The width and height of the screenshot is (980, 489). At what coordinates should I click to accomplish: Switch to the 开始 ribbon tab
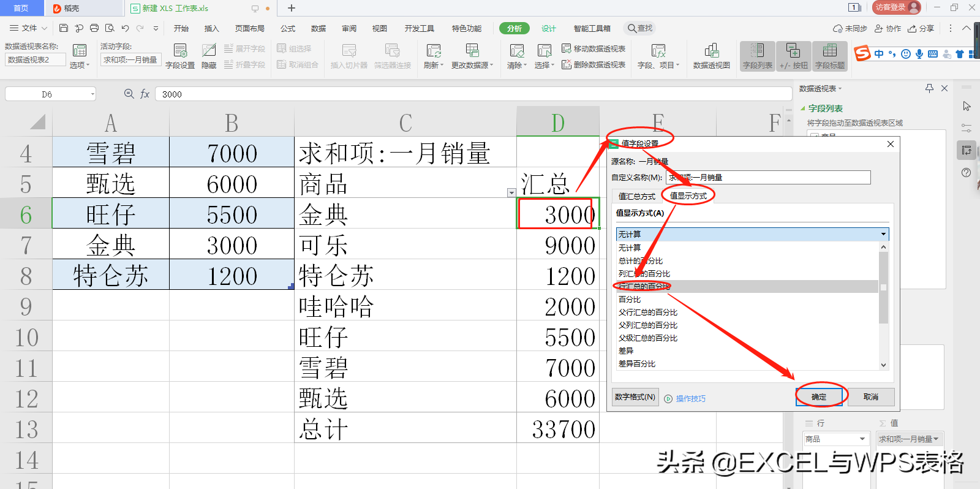[x=181, y=28]
